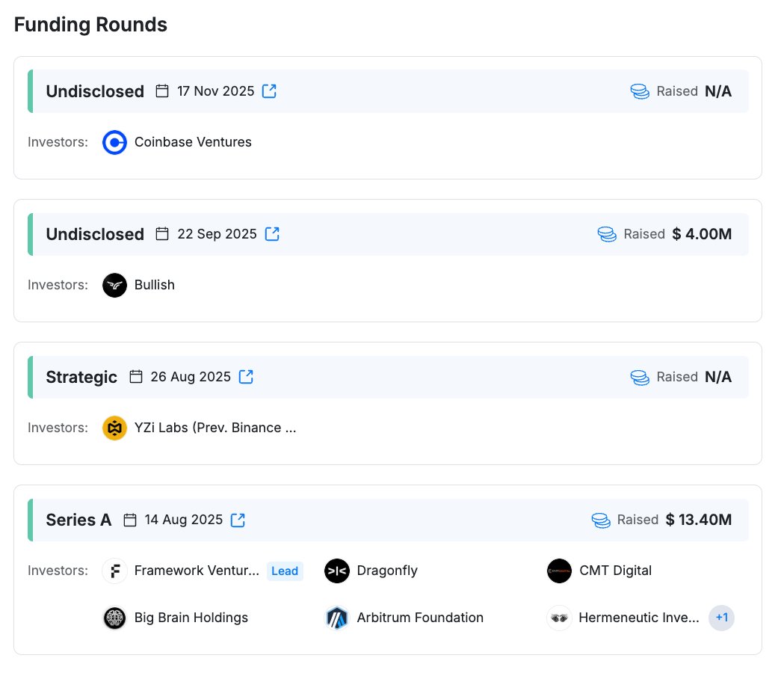Viewport: 784px width, 673px height.
Task: Click the CMT Digital logo
Action: [559, 571]
